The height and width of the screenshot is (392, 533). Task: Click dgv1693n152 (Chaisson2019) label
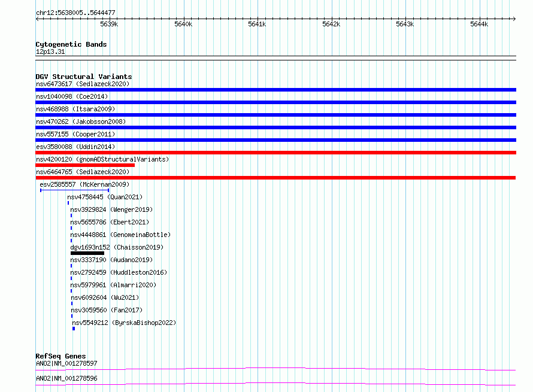(117, 247)
